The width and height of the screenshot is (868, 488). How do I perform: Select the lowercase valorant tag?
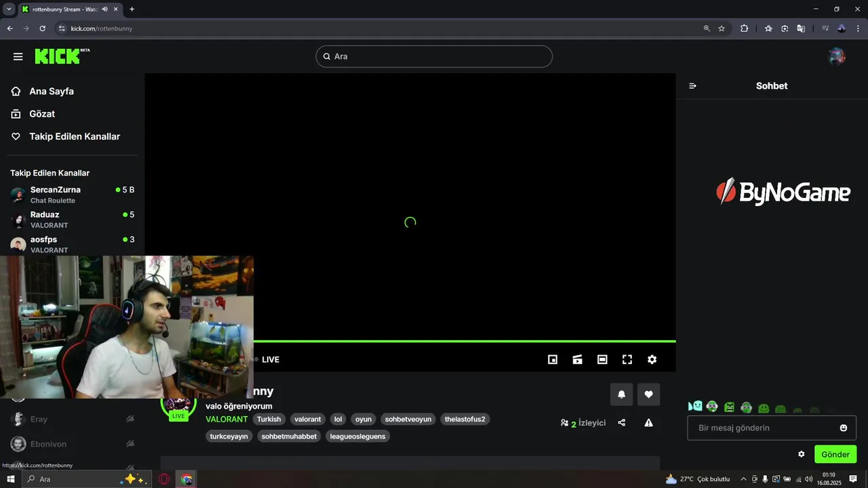(x=308, y=420)
